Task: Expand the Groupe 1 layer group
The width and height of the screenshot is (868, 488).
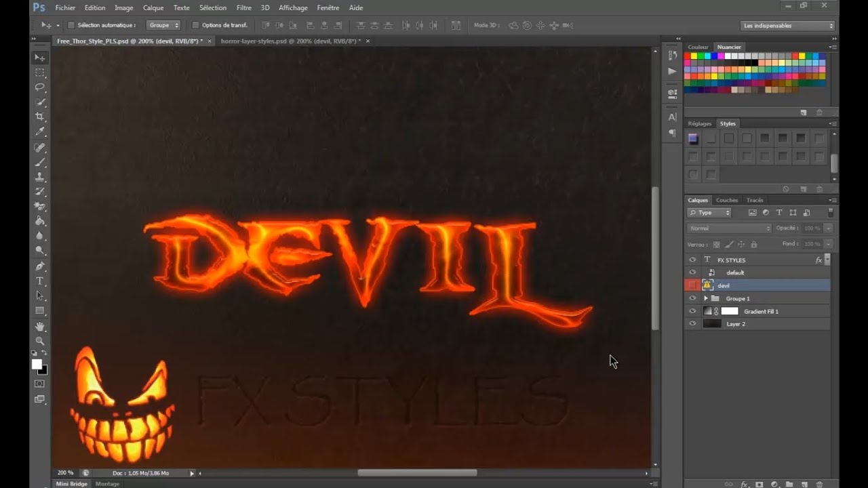Action: [705, 298]
